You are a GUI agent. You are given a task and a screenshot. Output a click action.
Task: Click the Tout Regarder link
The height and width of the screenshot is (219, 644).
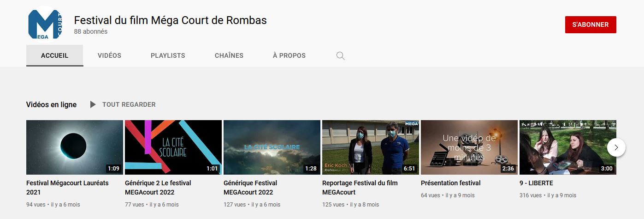129,104
